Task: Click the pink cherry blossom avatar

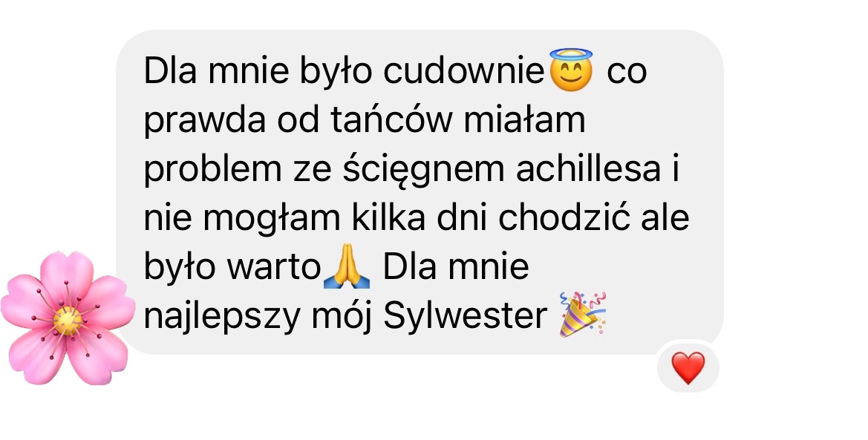Action: point(68,318)
